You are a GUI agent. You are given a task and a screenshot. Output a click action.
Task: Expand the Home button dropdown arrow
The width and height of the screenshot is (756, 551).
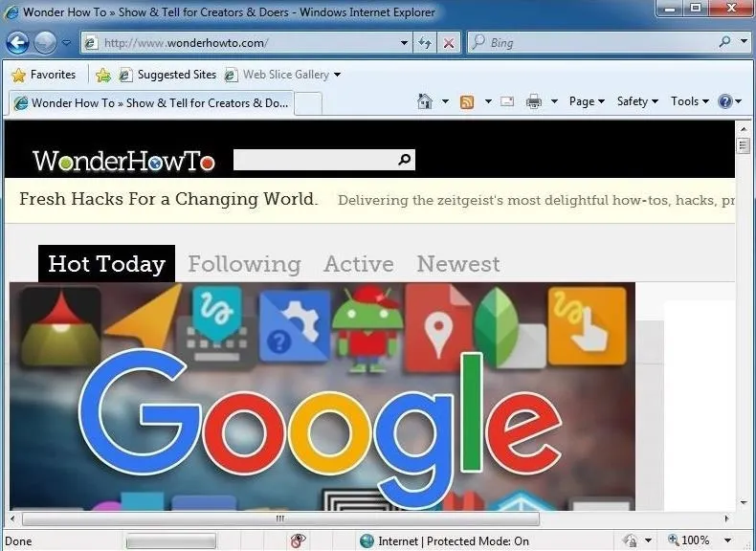coord(445,101)
